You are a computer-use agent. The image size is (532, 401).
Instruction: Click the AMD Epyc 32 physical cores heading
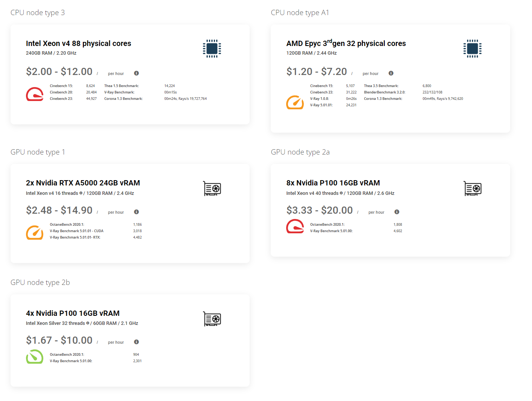click(x=346, y=43)
